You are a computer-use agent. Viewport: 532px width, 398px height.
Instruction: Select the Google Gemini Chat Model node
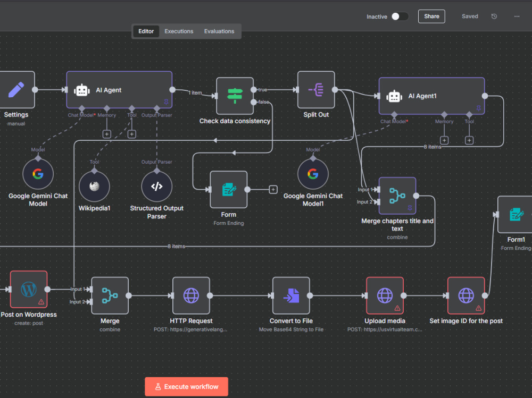pos(38,174)
